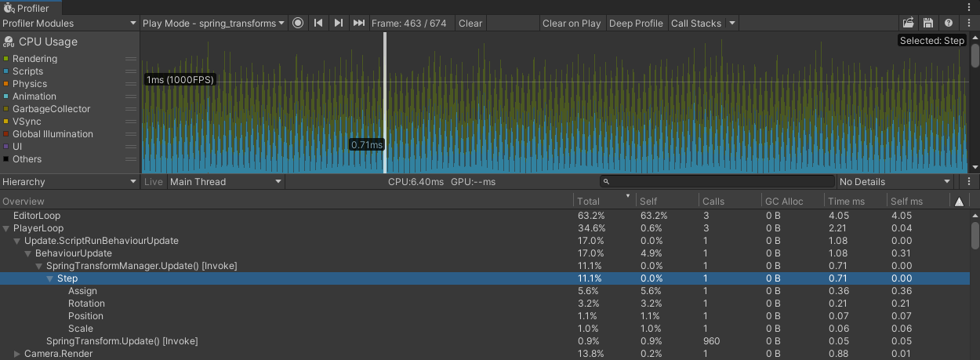Open the Main Thread dropdown
Viewport: 980px width, 360px height.
[x=226, y=182]
